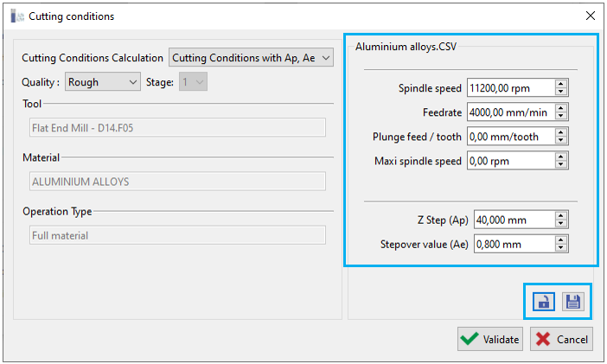607x364 pixels.
Task: Close the Cutting conditions dialog
Action: point(591,16)
